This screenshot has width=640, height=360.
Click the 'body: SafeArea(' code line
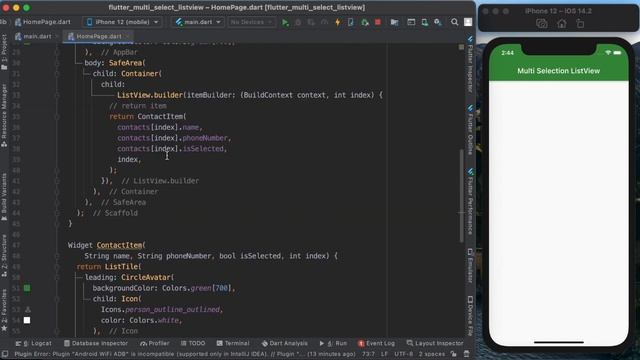(x=115, y=63)
